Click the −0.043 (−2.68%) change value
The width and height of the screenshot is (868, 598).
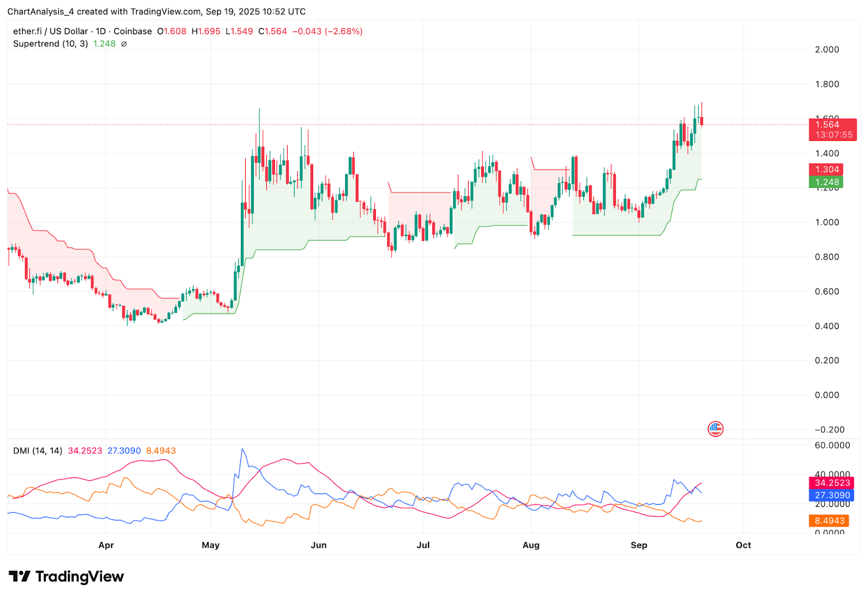coord(327,31)
